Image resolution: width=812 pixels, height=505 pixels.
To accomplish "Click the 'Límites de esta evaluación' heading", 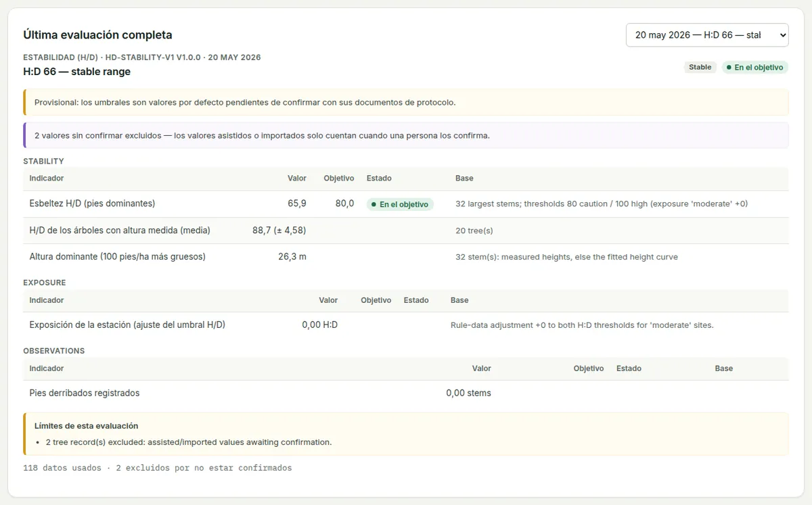I will (x=87, y=426).
